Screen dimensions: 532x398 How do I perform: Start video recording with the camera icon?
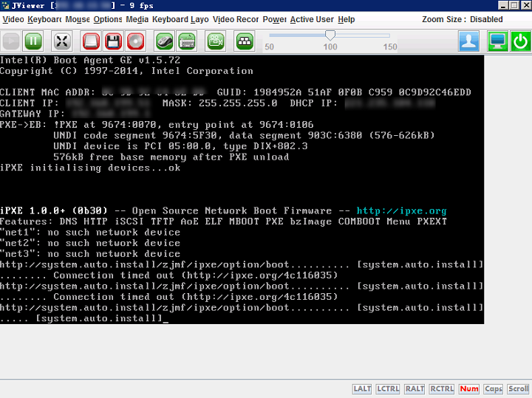pos(216,41)
